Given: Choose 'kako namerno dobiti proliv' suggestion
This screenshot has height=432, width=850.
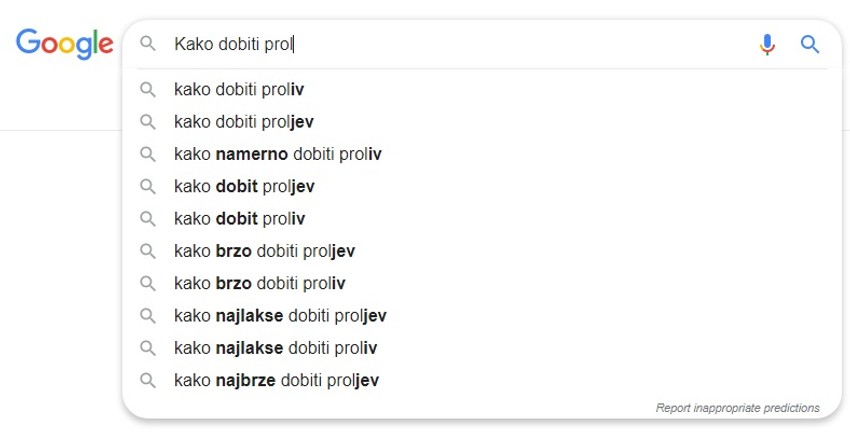Looking at the screenshot, I should [x=278, y=154].
